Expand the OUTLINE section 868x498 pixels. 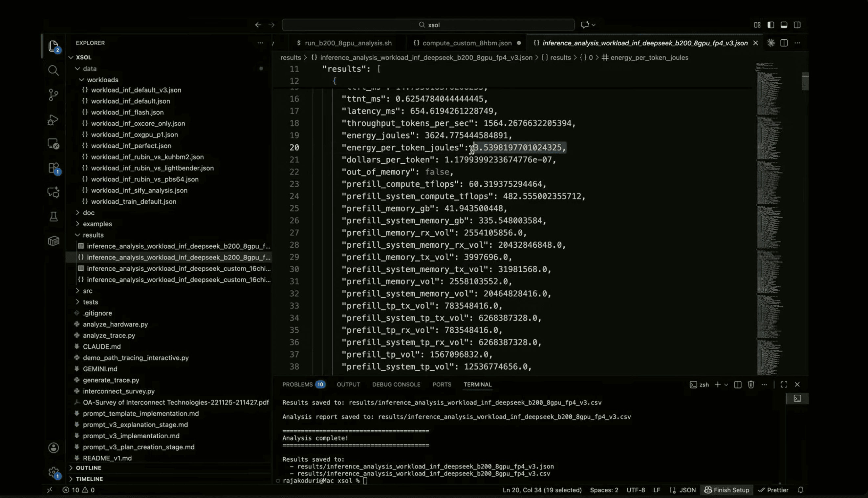(88, 467)
